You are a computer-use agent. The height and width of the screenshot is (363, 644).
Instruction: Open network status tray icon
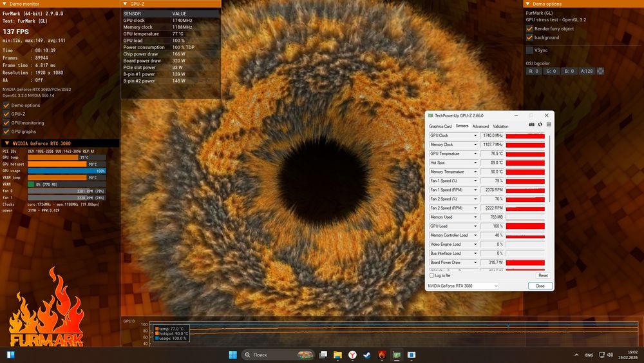601,355
